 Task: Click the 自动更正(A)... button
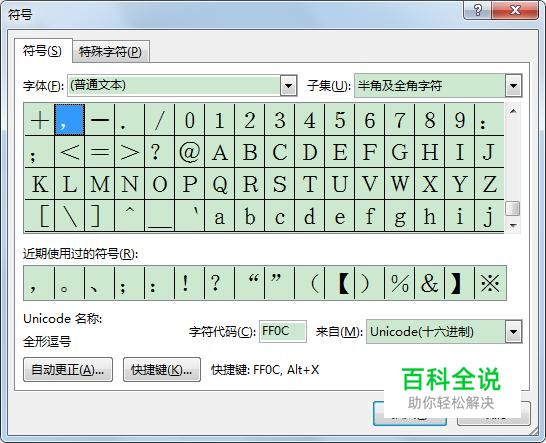[x=68, y=370]
